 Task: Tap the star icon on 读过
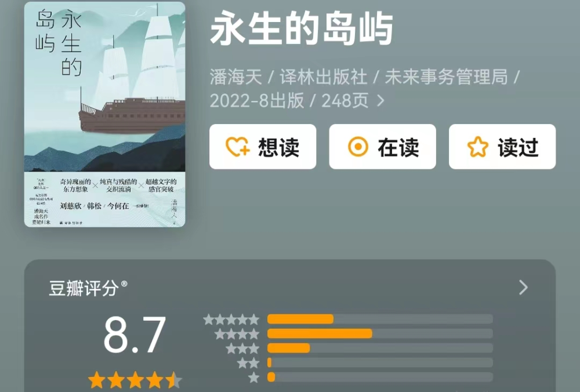(477, 147)
